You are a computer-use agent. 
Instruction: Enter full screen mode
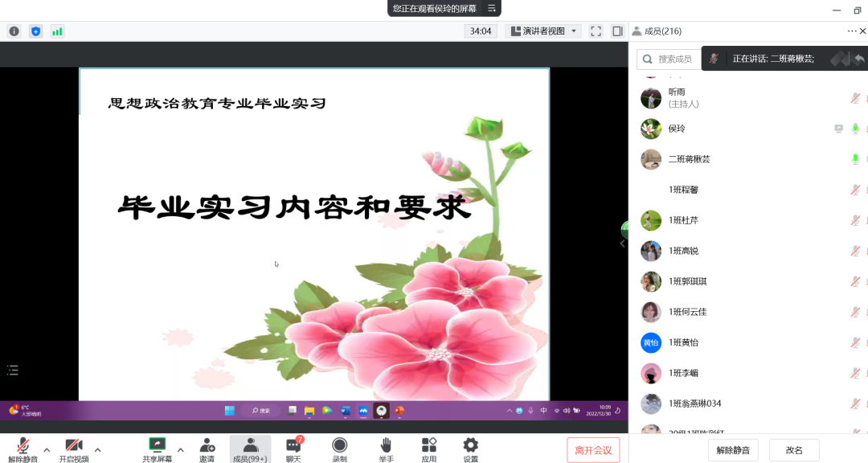596,31
